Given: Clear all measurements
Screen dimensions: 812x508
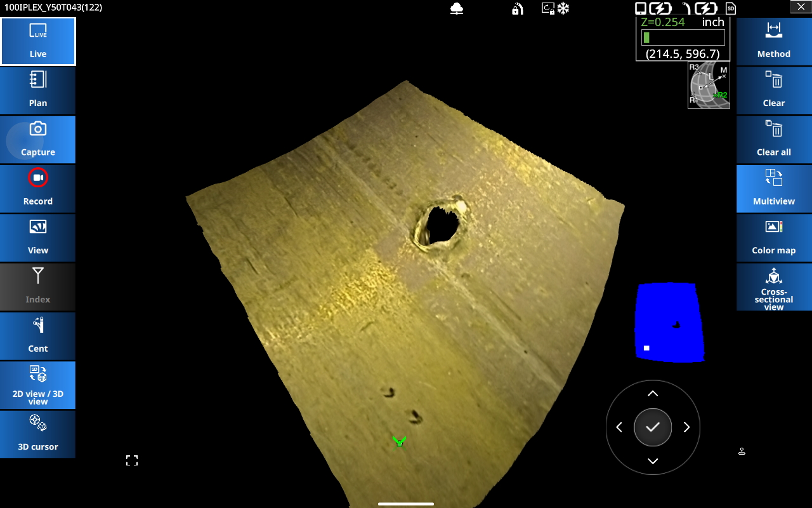Looking at the screenshot, I should (x=773, y=139).
